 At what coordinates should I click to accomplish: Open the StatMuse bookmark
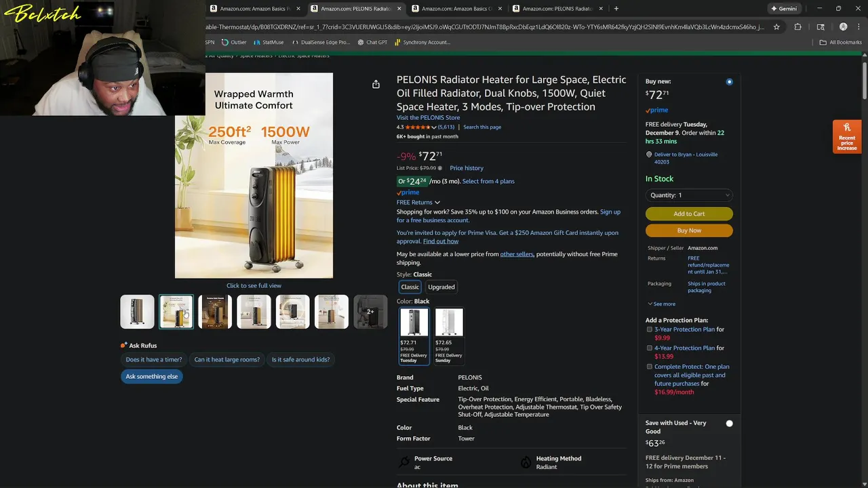pos(269,42)
